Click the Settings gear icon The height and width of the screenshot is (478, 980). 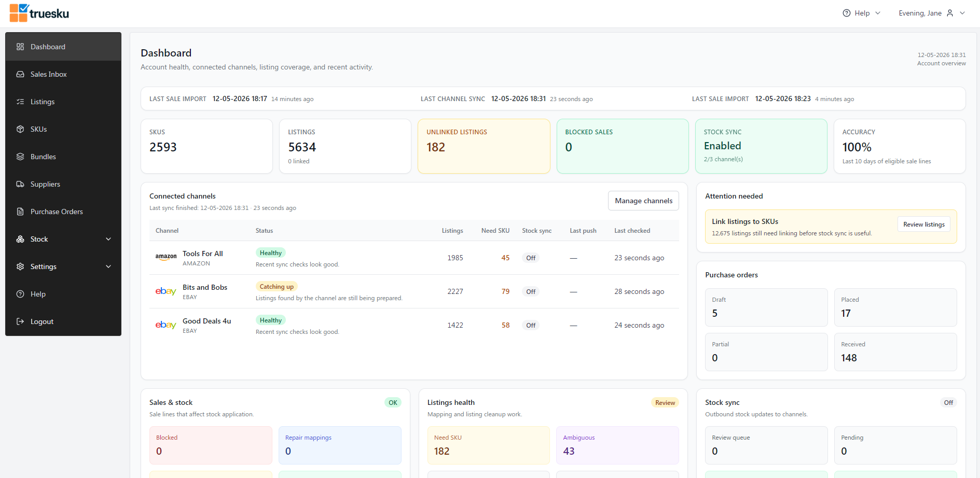click(20, 266)
